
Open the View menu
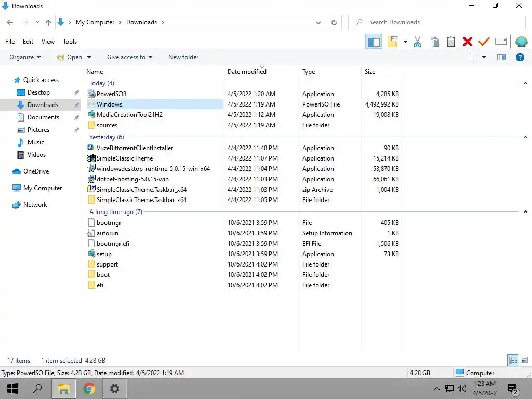point(48,42)
